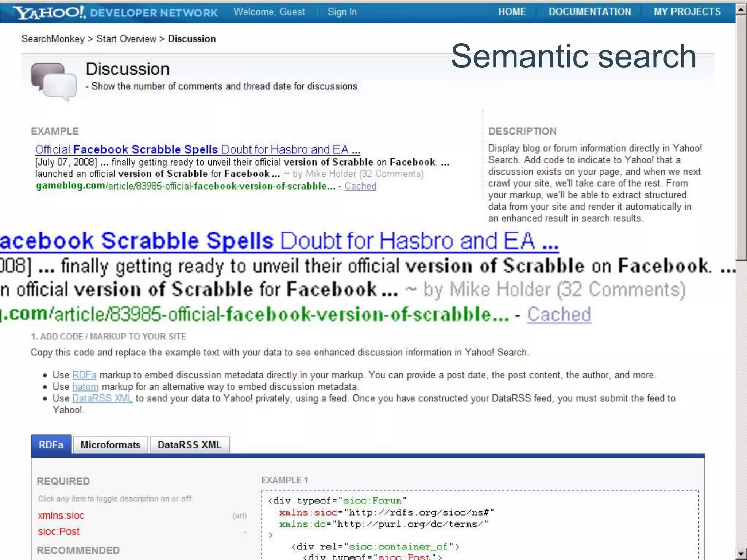Switch to the DataRSS XML tab
The height and width of the screenshot is (560, 747).
point(189,445)
